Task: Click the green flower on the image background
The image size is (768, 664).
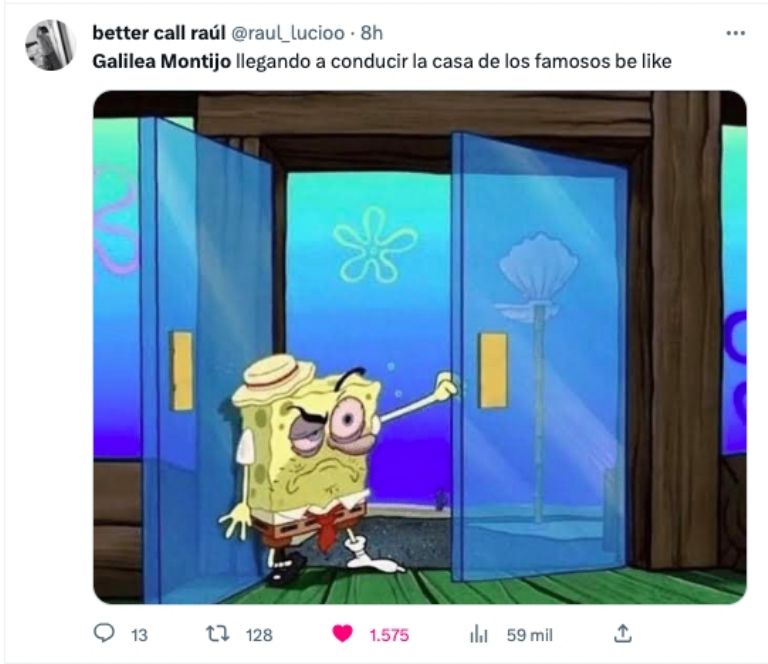Action: pyautogui.click(x=375, y=244)
